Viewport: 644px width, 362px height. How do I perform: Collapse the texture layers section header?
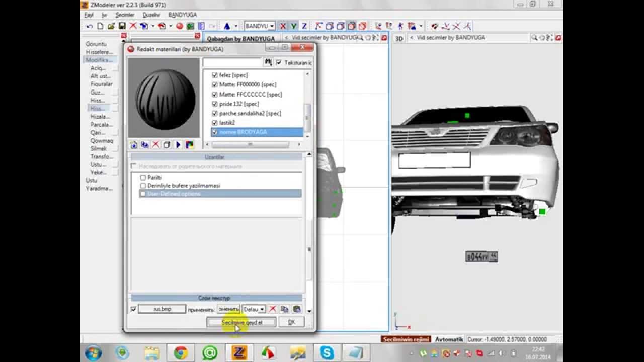tap(216, 298)
